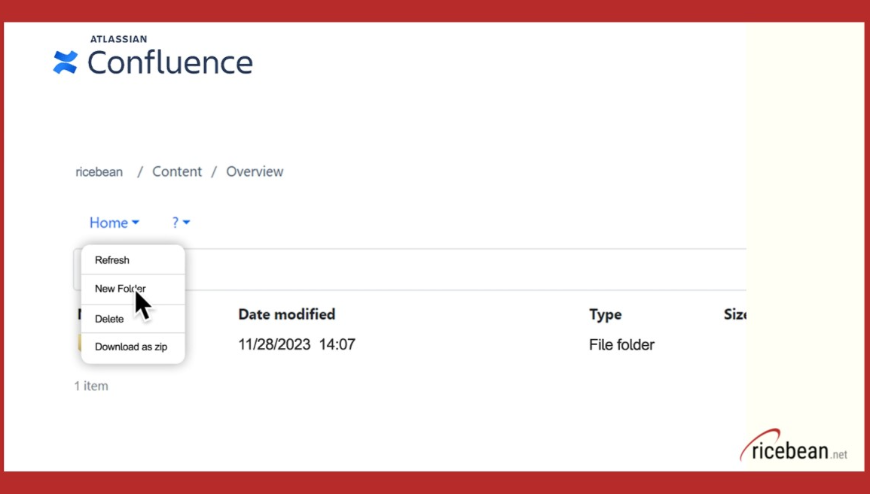Click the Overview breadcrumb link
The image size is (870, 494).
pyautogui.click(x=254, y=172)
